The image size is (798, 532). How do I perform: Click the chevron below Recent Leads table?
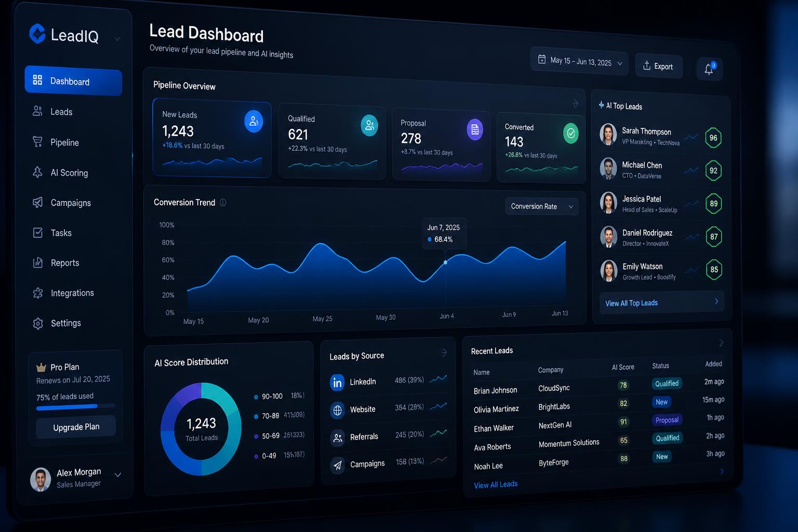click(722, 471)
